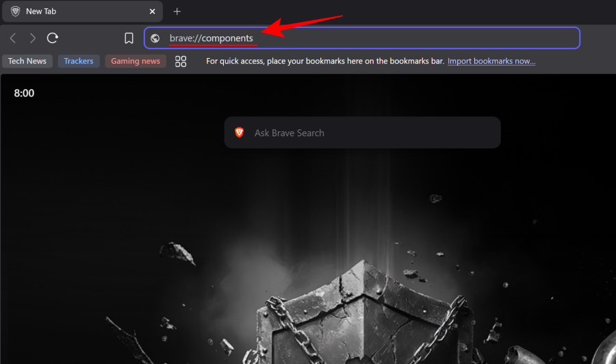Viewport: 616px width, 364px height.
Task: Open the Trackers bookmark folder
Action: pos(79,62)
